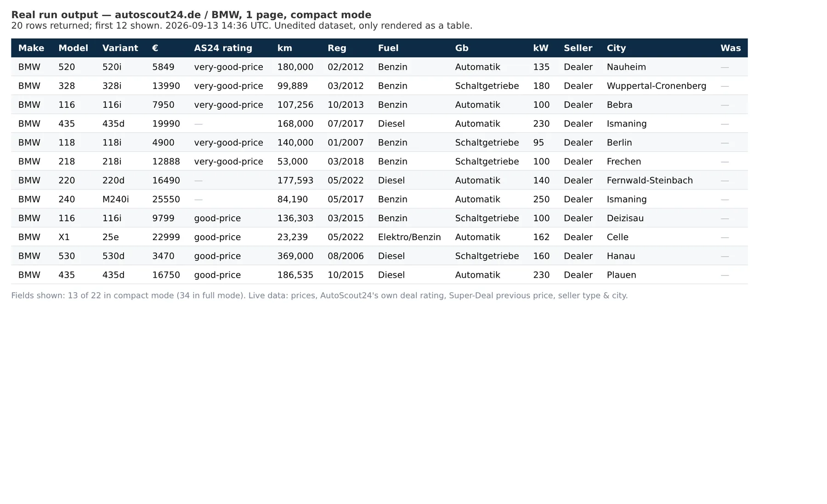Image resolution: width=827 pixels, height=504 pixels.
Task: Click the price 25550
Action: [x=166, y=199]
